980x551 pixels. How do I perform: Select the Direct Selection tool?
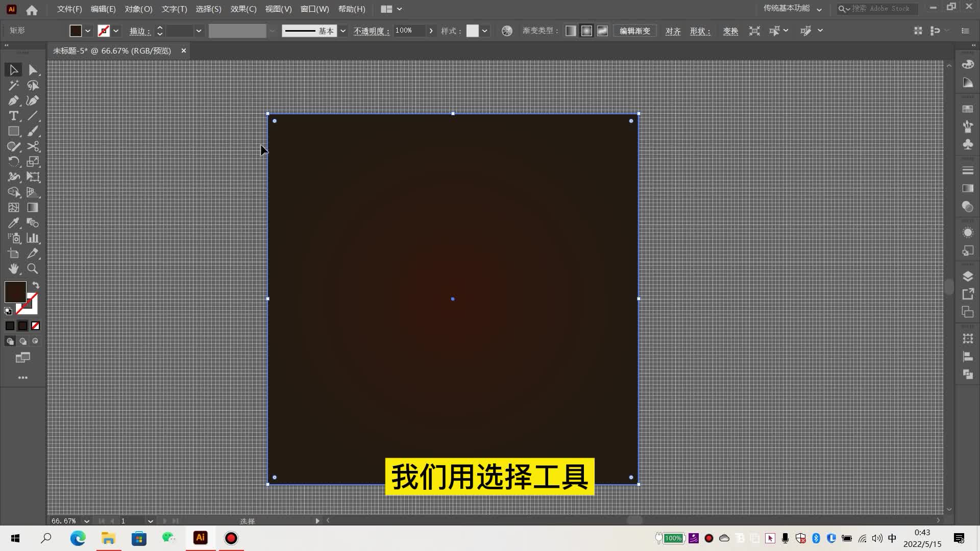[33, 70]
